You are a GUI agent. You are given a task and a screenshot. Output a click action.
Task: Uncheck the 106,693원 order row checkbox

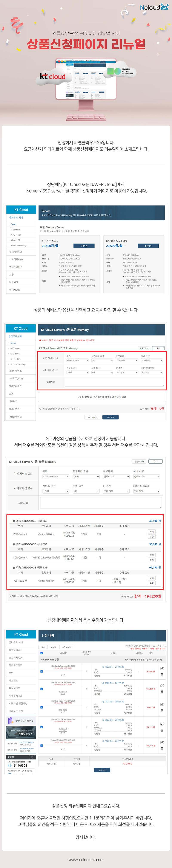tap(41, 745)
